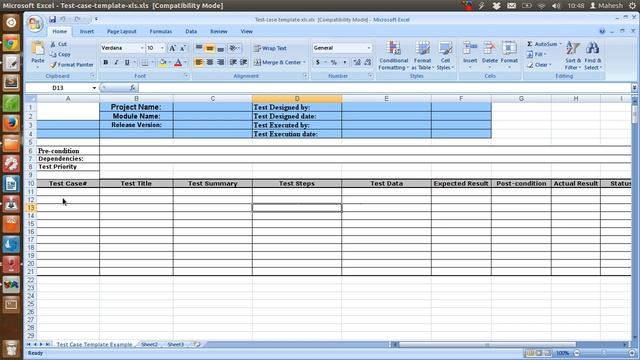640x360 pixels.
Task: Increase the cell indent
Action: tap(244, 62)
